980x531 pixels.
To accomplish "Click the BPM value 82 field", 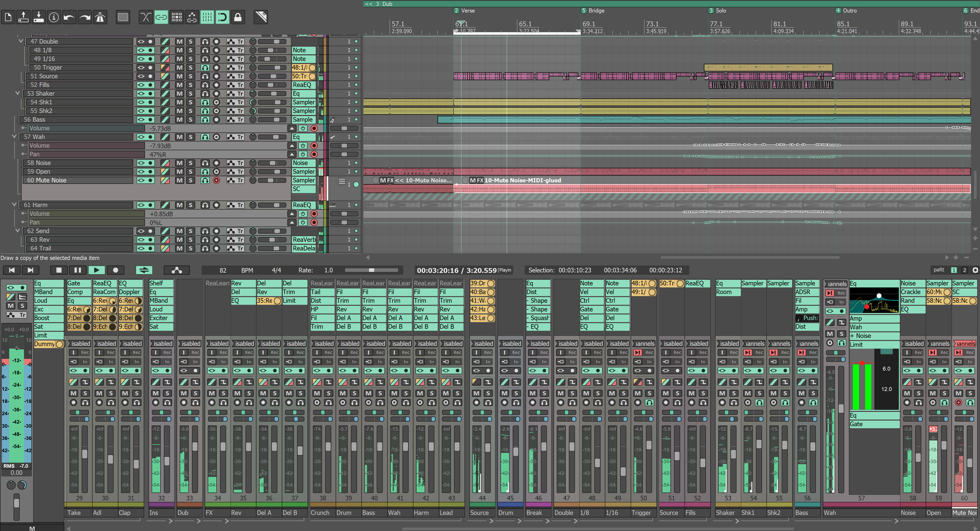I will (223, 270).
